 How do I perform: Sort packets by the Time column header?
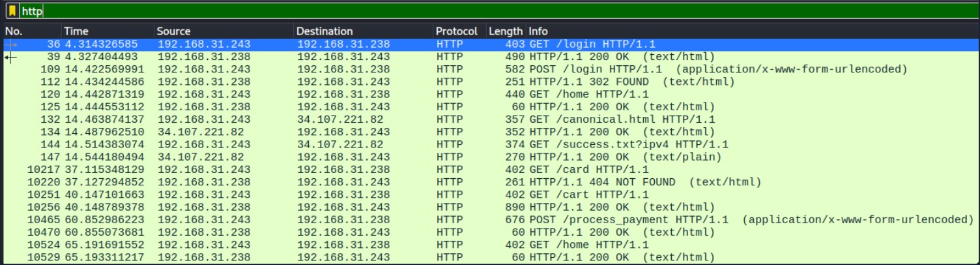pyautogui.click(x=108, y=31)
